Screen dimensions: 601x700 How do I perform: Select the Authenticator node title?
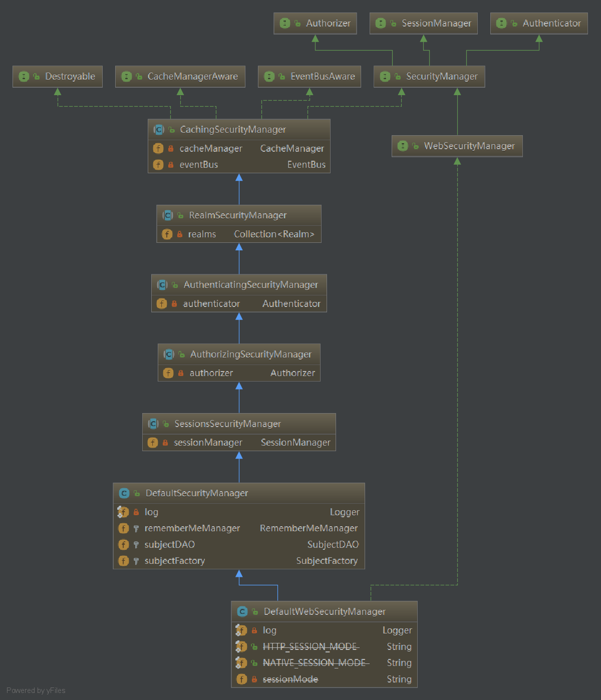click(551, 23)
